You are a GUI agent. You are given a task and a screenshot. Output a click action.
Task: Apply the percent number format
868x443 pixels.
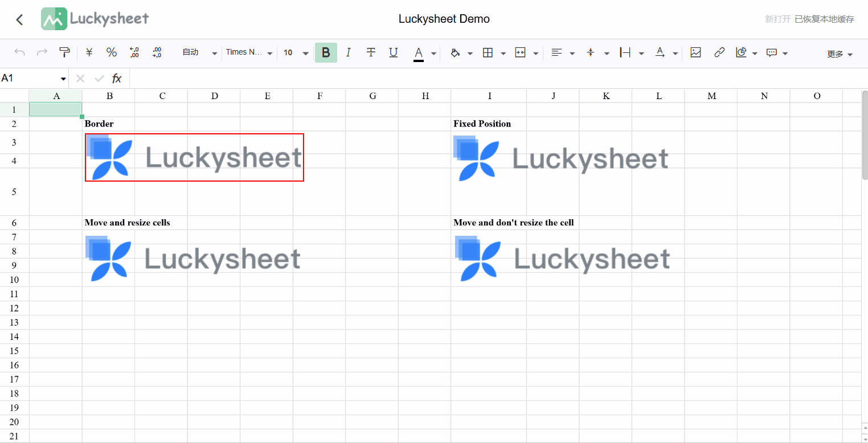click(x=112, y=52)
